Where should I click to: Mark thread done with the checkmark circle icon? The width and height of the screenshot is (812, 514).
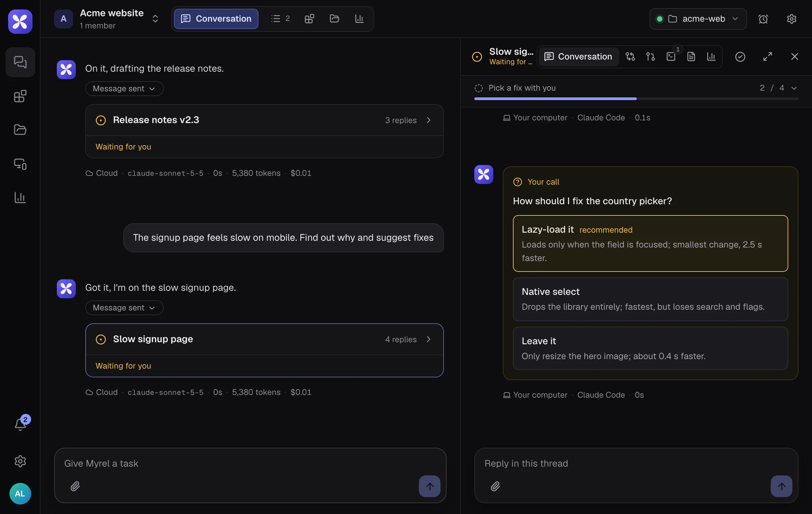pos(740,56)
